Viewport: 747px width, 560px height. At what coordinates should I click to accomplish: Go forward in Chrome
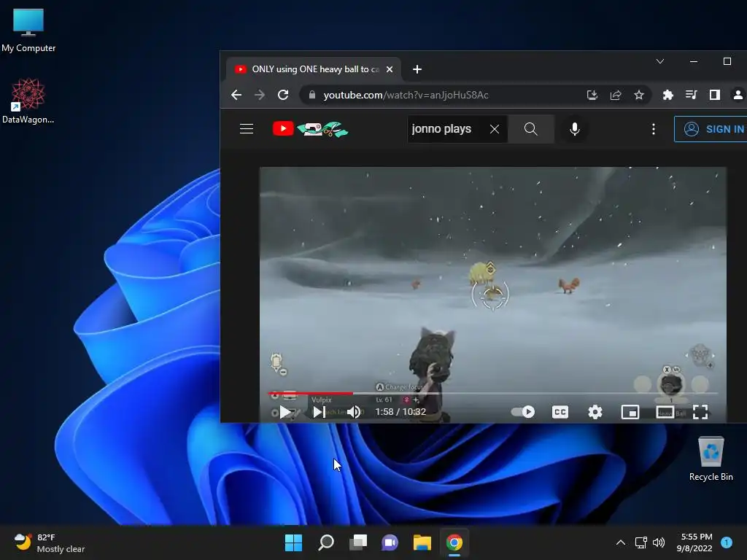[260, 95]
